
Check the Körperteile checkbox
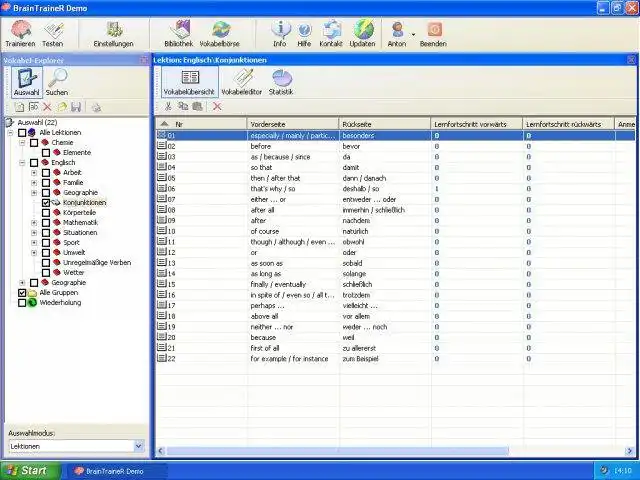(46, 213)
